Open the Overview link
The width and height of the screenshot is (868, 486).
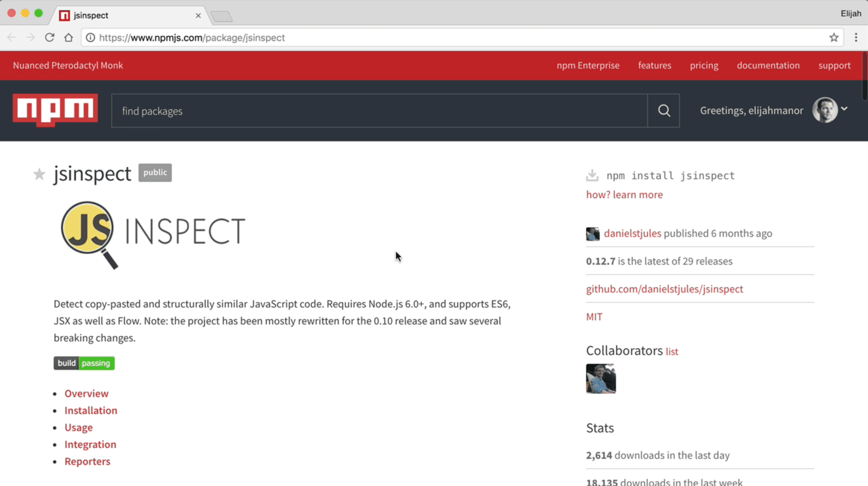(87, 393)
